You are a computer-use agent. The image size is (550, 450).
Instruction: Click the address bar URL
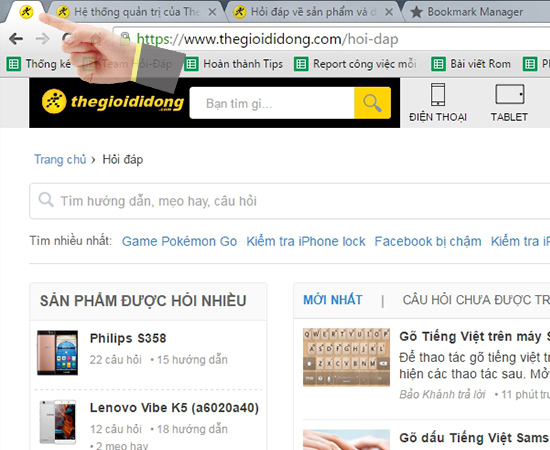tap(267, 39)
